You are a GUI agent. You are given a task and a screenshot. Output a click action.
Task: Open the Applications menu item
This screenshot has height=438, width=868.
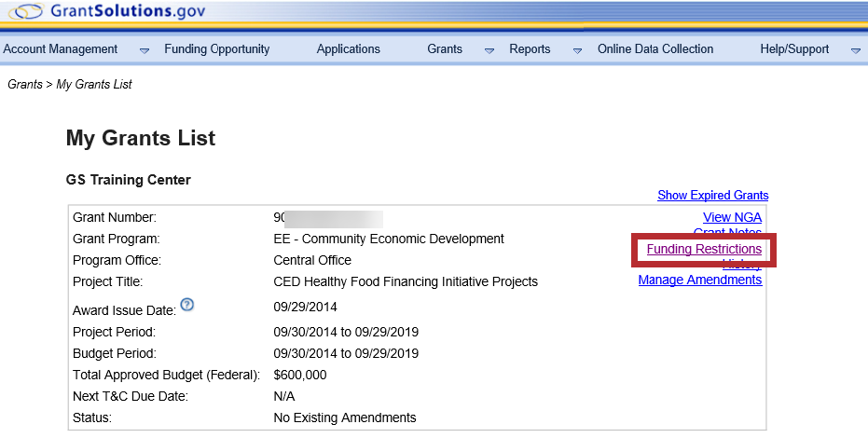pos(348,49)
